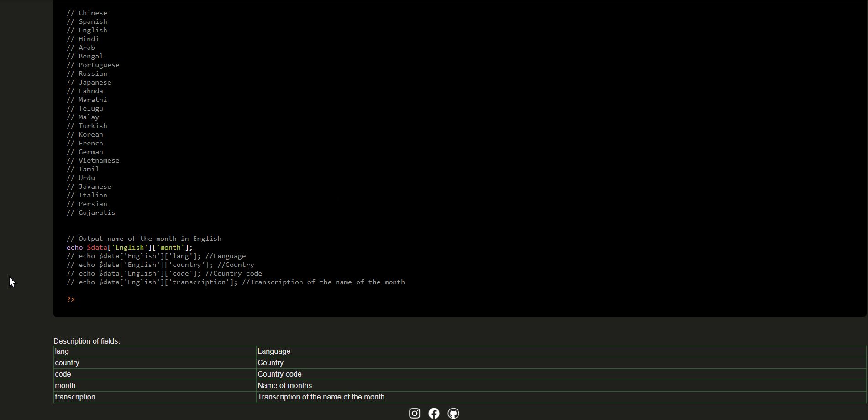Click the '// Arab' comment line
The image size is (868, 420).
81,48
